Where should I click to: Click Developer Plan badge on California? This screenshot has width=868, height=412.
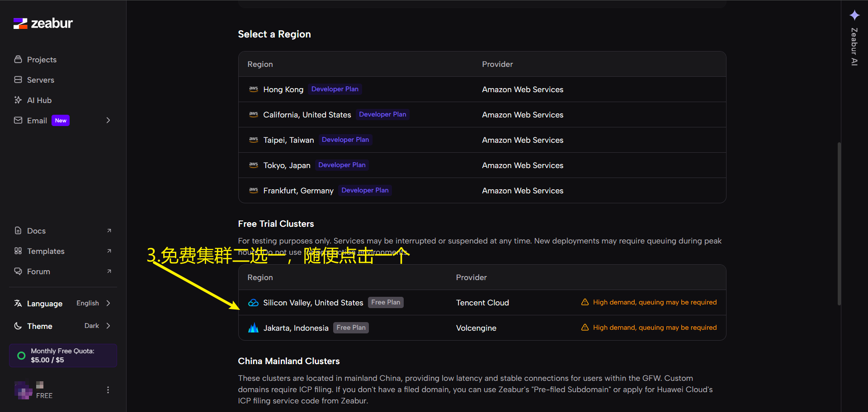click(x=382, y=114)
